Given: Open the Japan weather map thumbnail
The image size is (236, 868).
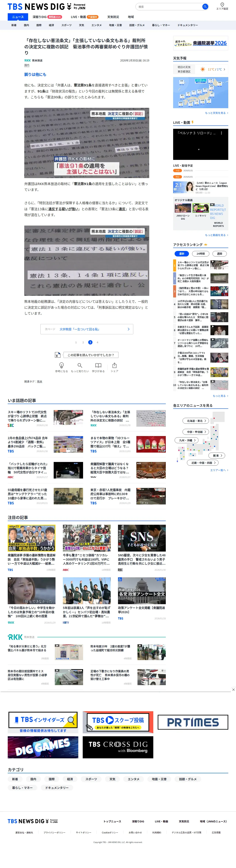Looking at the screenshot, I should point(201,93).
